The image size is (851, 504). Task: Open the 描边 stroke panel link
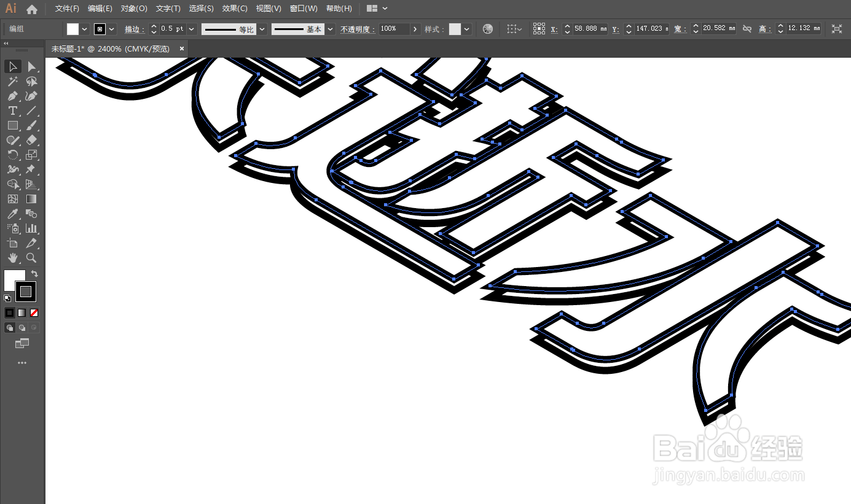pyautogui.click(x=135, y=29)
